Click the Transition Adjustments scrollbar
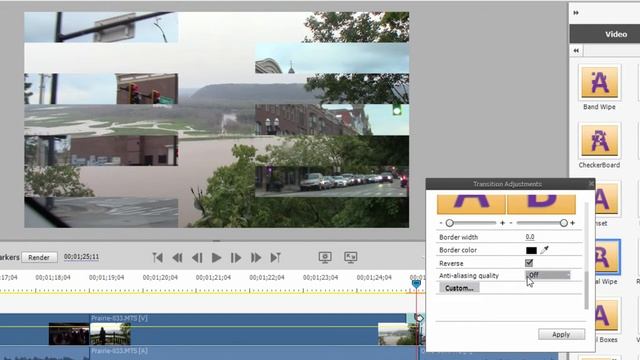 click(587, 290)
